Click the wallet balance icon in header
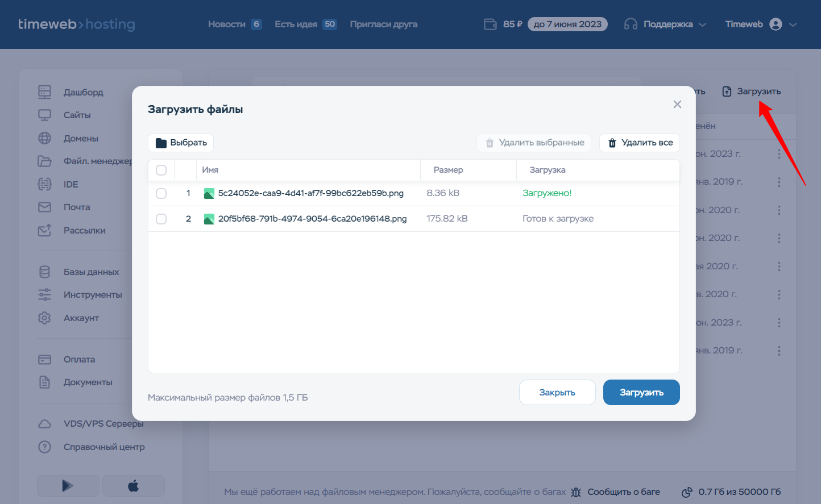This screenshot has width=821, height=504. pyautogui.click(x=490, y=24)
